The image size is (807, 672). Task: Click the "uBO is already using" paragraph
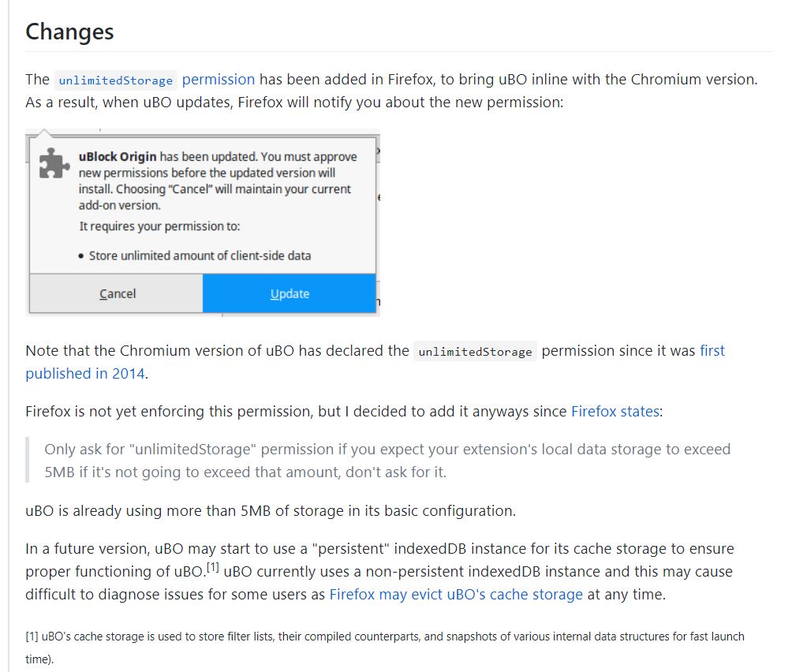pos(270,510)
